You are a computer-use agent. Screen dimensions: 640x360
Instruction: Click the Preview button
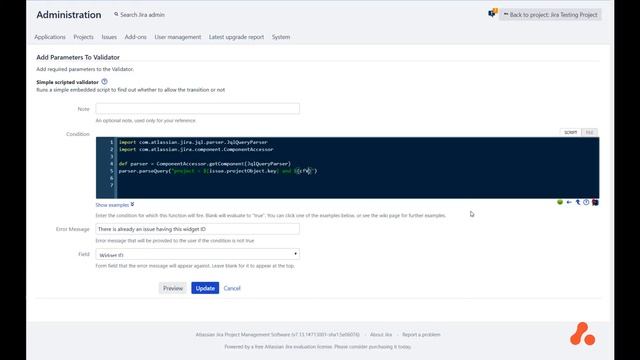pos(173,288)
